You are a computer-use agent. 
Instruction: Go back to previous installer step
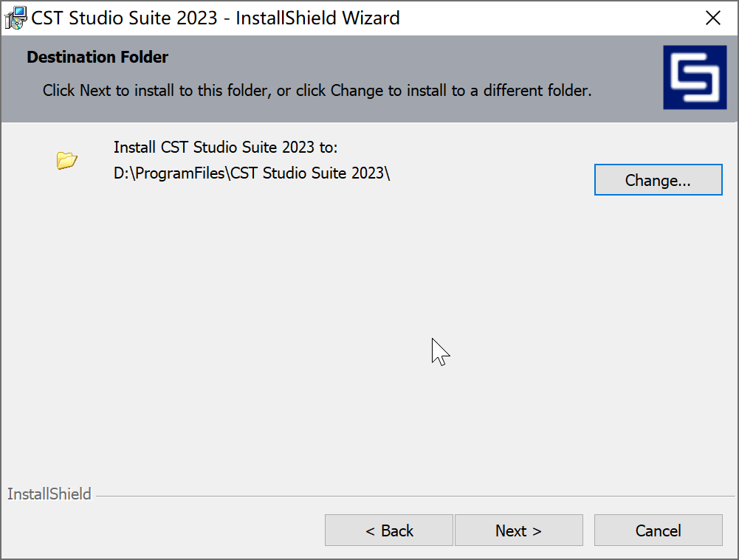coord(388,530)
